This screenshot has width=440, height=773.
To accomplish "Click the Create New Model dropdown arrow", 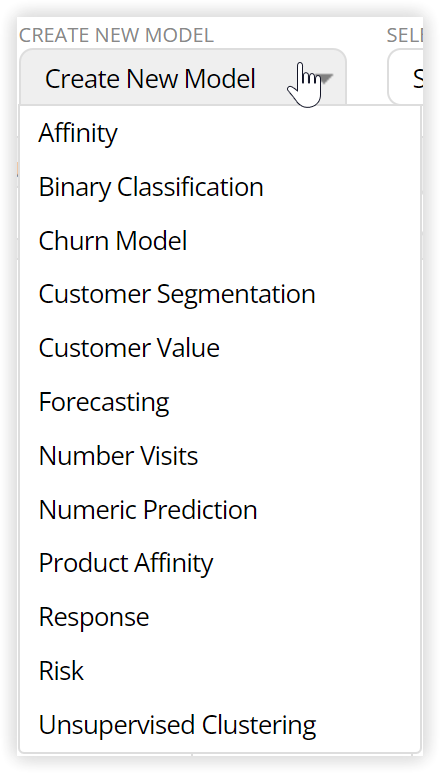I will point(326,78).
